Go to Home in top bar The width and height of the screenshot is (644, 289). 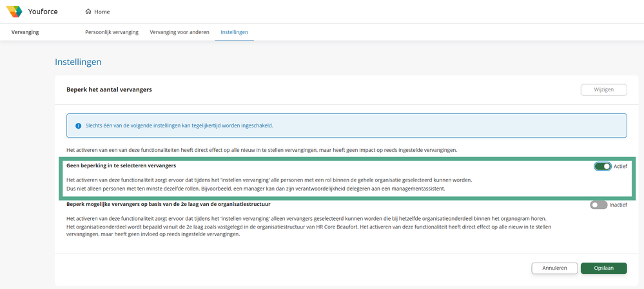click(x=98, y=12)
